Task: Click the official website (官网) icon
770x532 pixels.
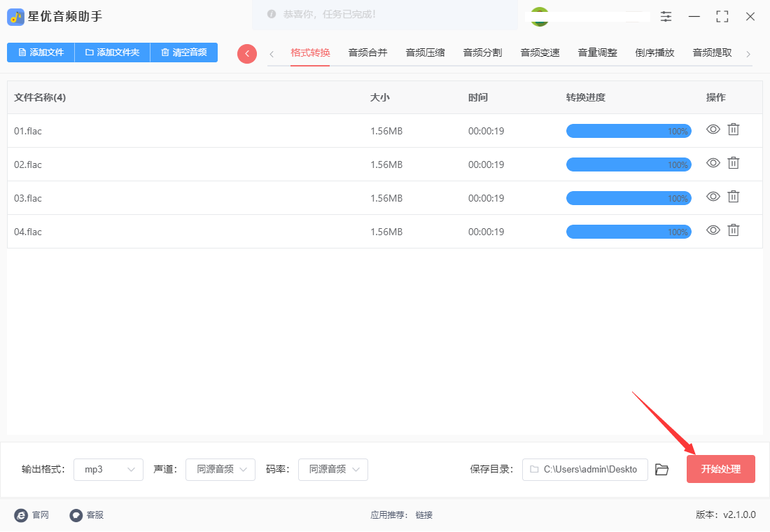Action: (x=21, y=515)
